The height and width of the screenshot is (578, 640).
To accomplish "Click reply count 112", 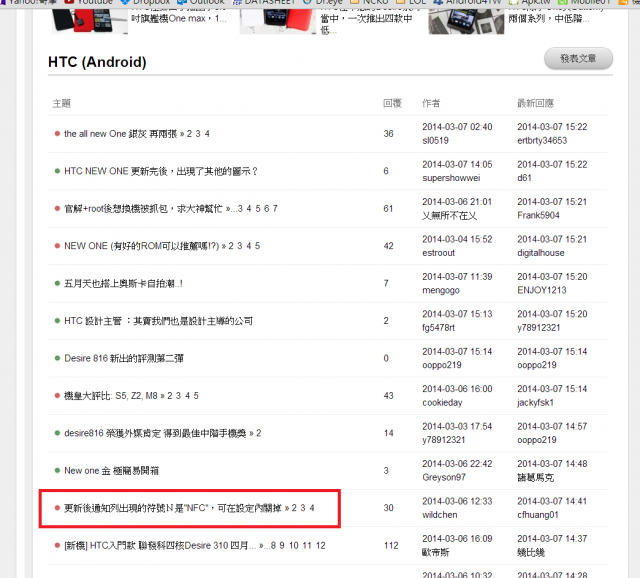I will (x=391, y=545).
